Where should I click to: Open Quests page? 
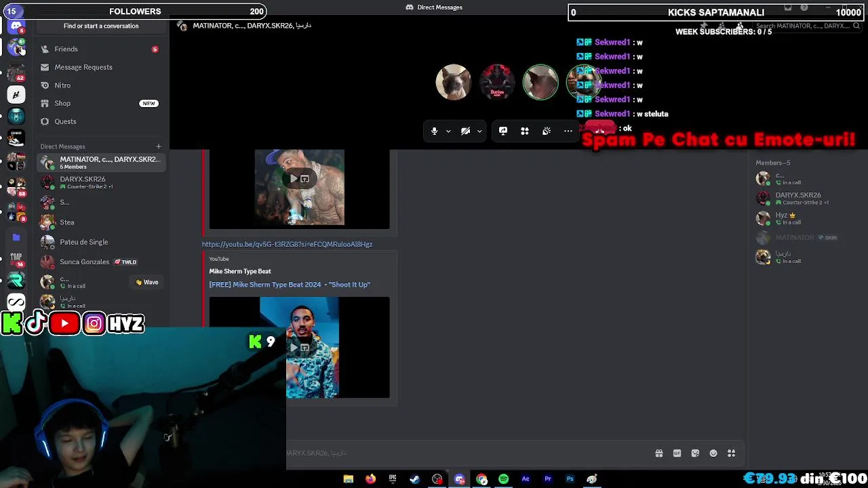coord(101,121)
